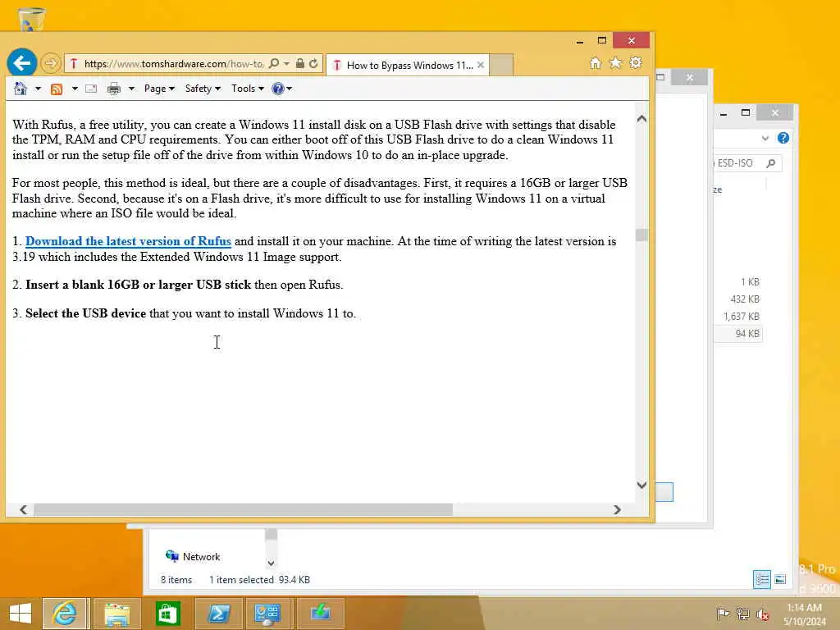This screenshot has width=840, height=630.
Task: Click the command bar Home page icon
Action: pyautogui.click(x=21, y=89)
